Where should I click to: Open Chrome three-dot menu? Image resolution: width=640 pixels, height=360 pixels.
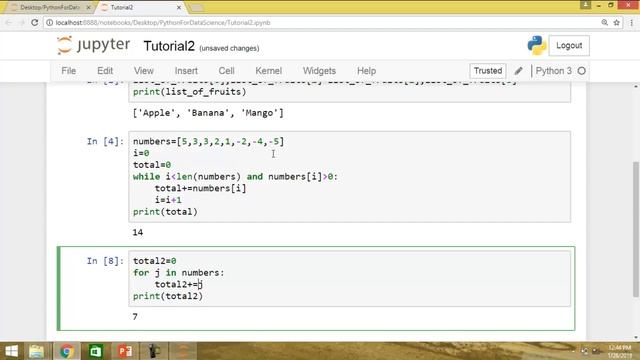(631, 23)
